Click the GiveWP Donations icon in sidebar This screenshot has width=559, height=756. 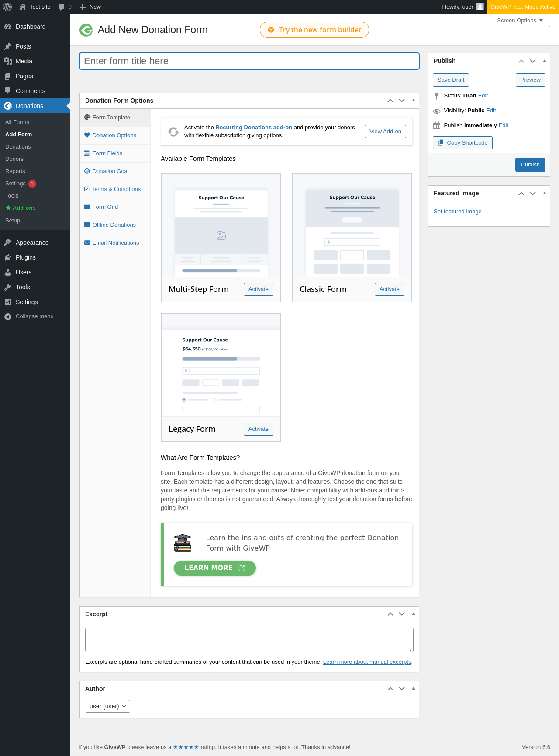(8, 106)
